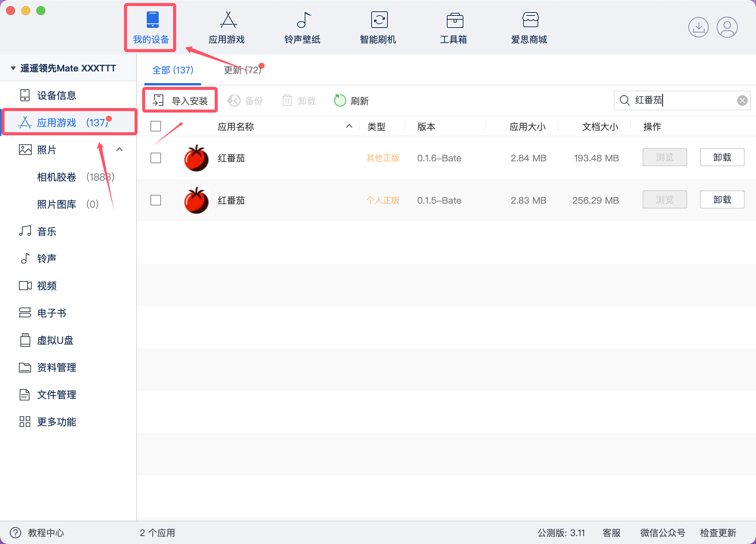Viewport: 756px width, 544px height.
Task: Select 音乐 in the sidebar
Action: 68,231
